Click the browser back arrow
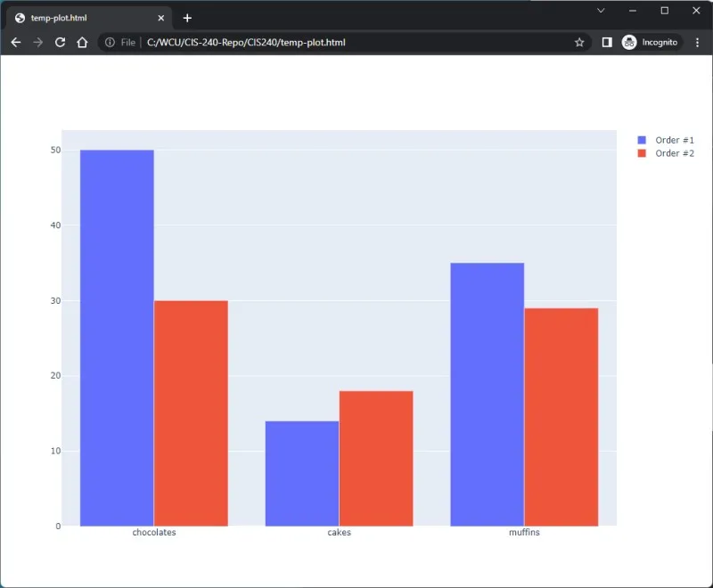 pyautogui.click(x=16, y=42)
